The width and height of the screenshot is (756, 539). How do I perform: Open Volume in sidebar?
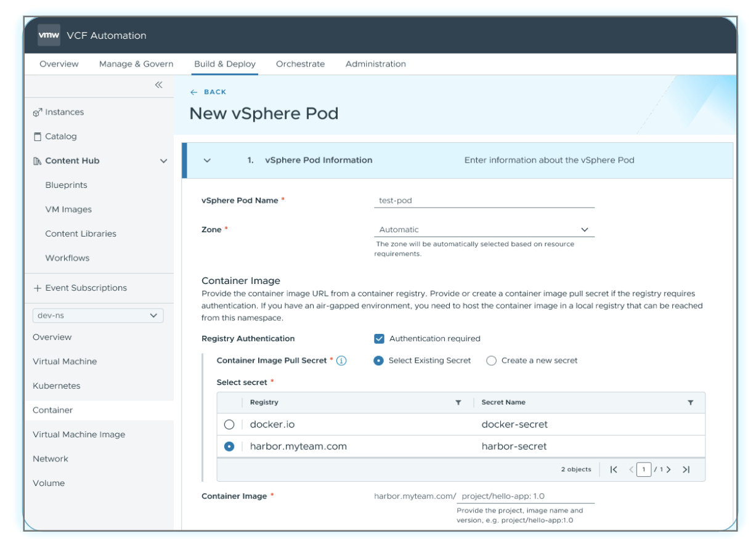point(49,484)
